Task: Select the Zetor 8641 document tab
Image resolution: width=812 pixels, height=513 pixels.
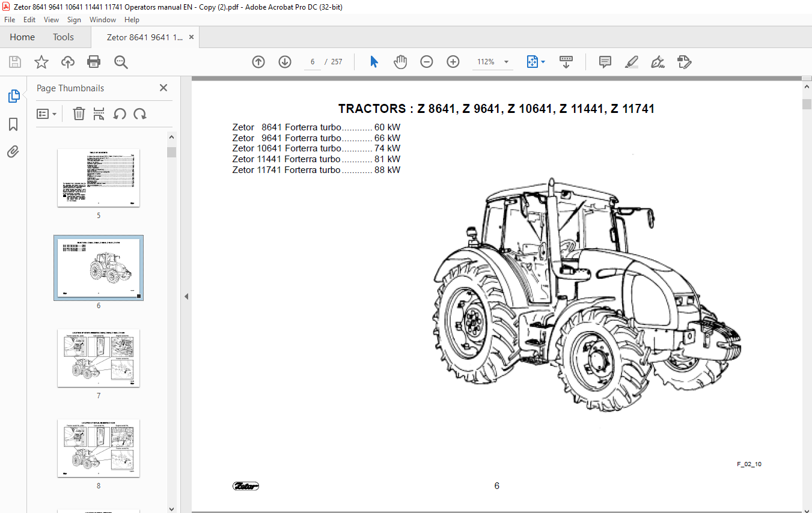Action: [144, 37]
